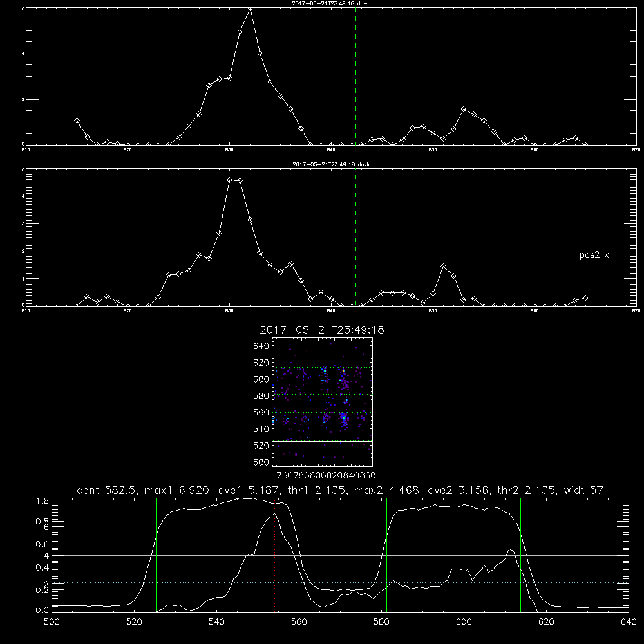Select the green vertical line near 559 in the bottom plot
This screenshot has height=644, width=644.
coord(296,555)
